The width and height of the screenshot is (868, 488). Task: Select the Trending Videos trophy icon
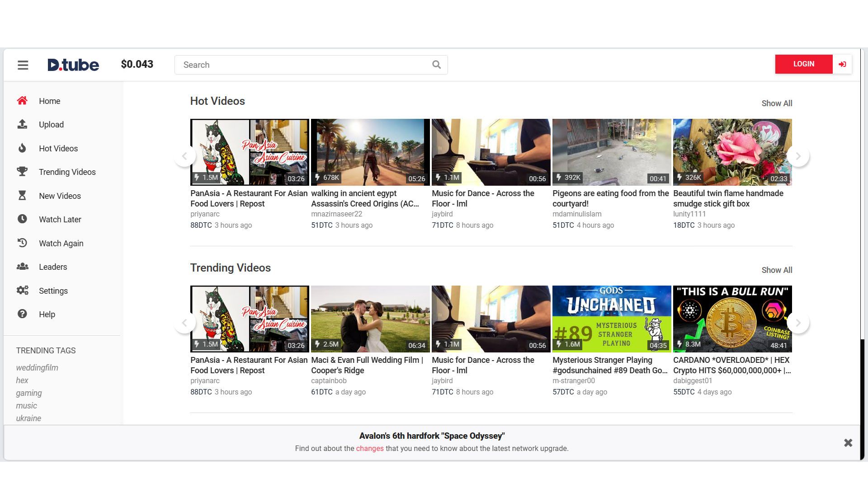pos(22,172)
